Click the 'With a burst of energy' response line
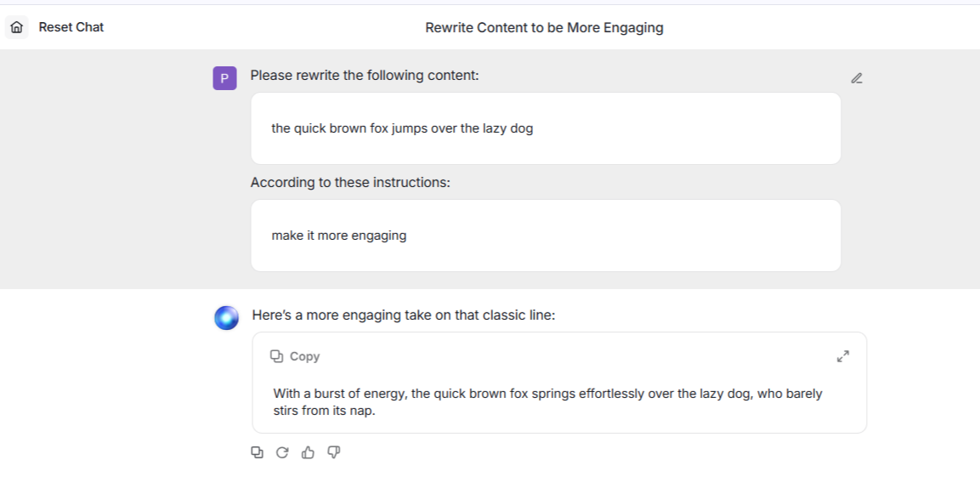This screenshot has height=483, width=980. (x=547, y=394)
